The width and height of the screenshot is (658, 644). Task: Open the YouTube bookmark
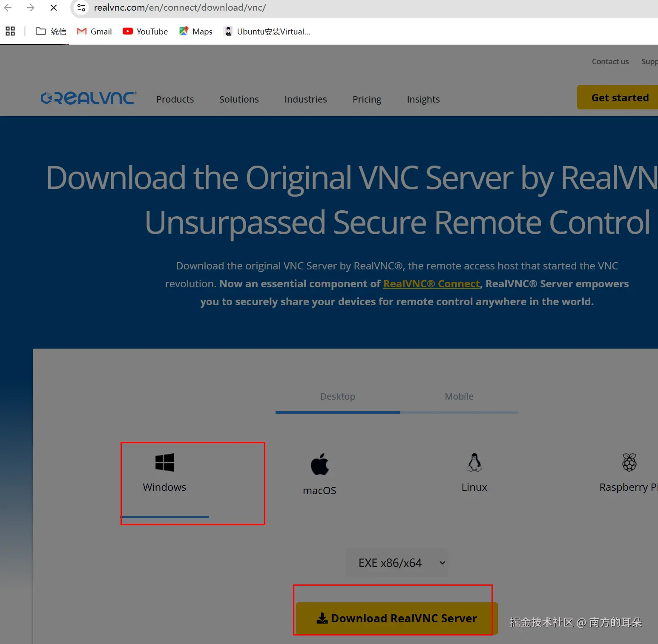click(x=145, y=31)
